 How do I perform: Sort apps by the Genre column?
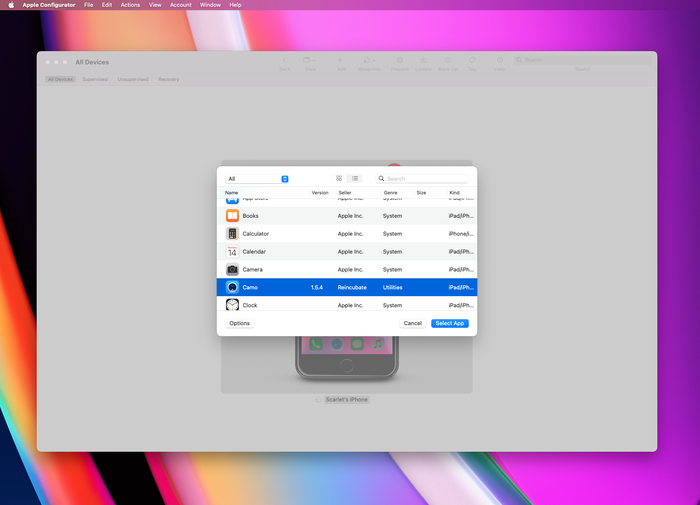coord(391,192)
